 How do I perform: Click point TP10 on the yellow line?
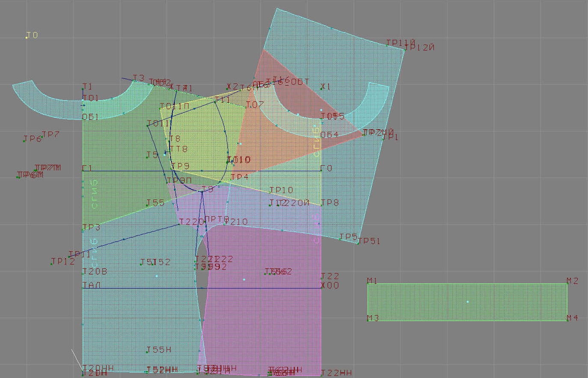(270, 192)
